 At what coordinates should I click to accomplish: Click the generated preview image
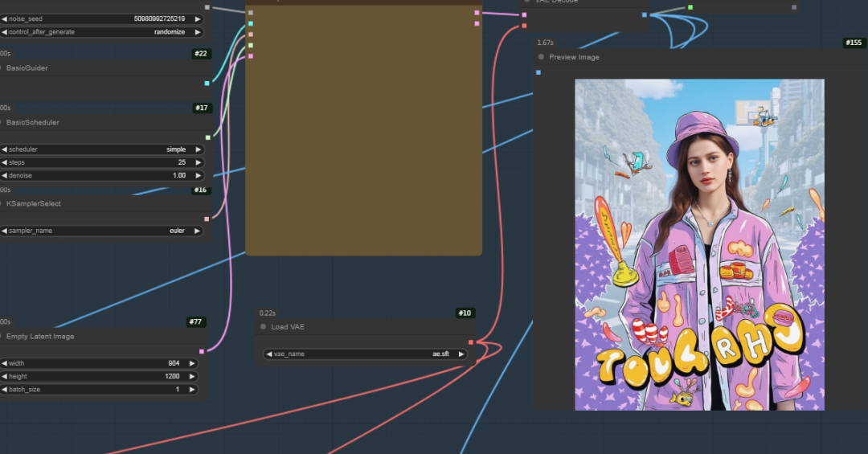tap(700, 245)
